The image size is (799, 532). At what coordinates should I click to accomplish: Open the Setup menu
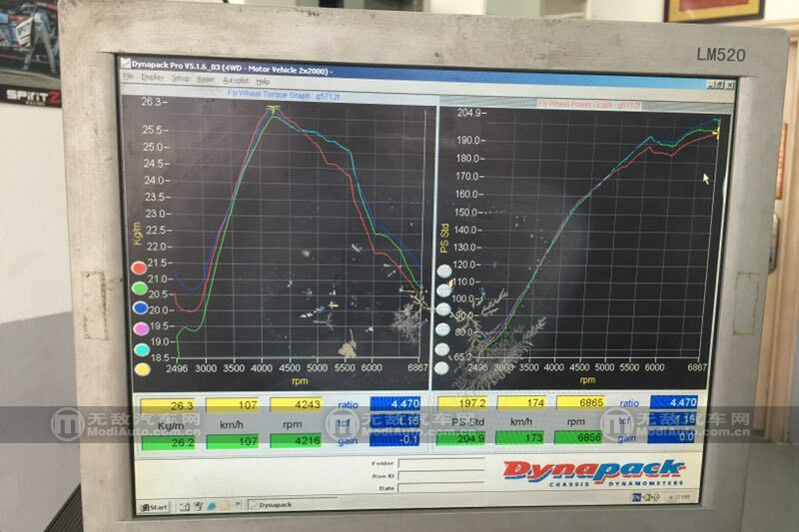[181, 79]
